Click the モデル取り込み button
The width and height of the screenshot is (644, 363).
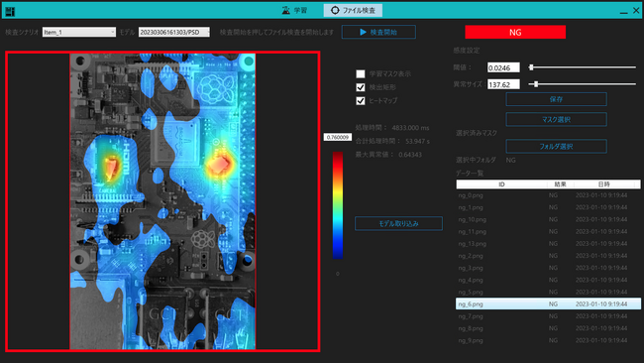398,223
